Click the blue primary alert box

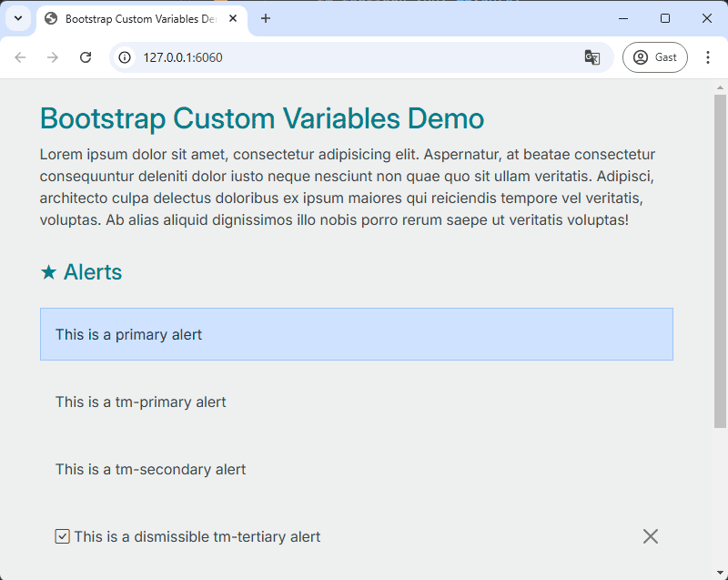tap(357, 334)
